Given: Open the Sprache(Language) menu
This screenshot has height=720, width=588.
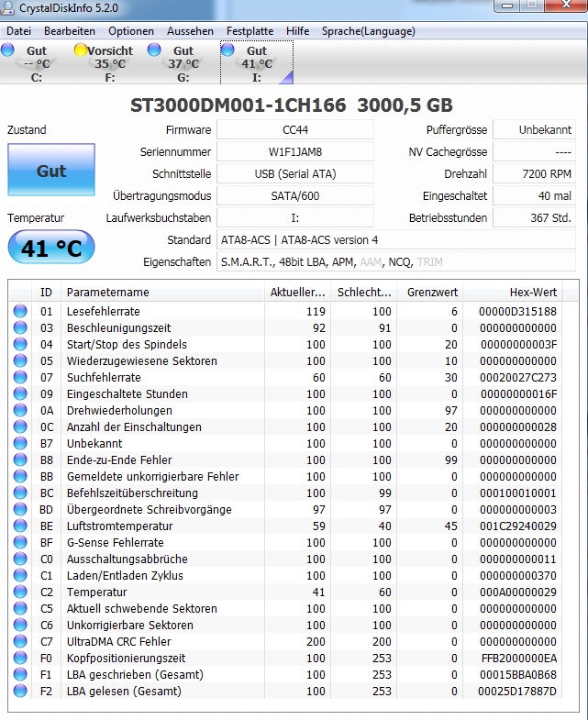Looking at the screenshot, I should pos(369,31).
